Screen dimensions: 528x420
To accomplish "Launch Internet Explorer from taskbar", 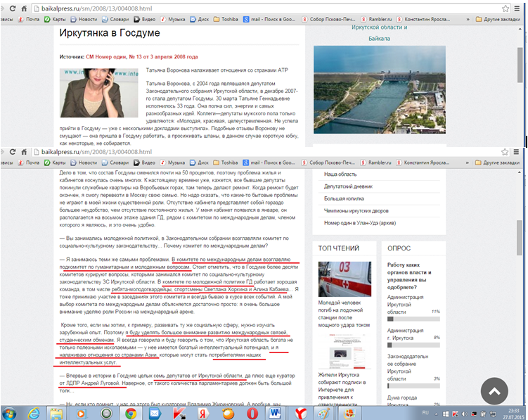I will [x=34, y=413].
